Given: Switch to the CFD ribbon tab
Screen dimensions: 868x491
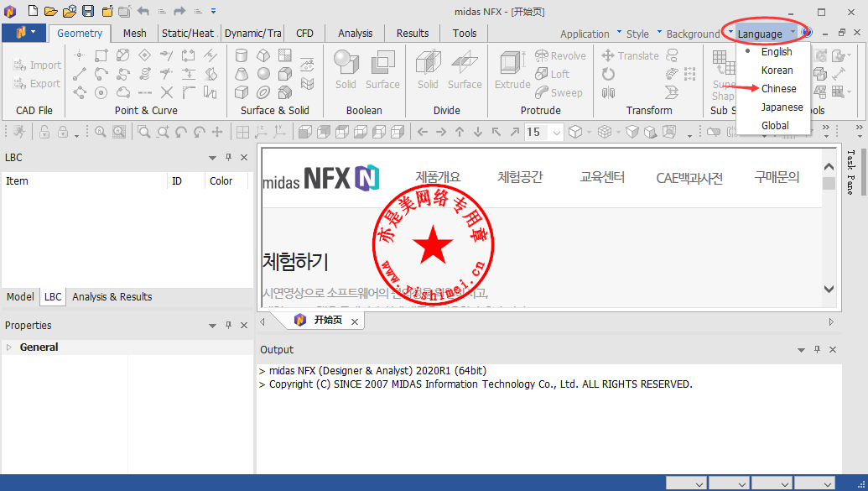Looking at the screenshot, I should 305,34.
